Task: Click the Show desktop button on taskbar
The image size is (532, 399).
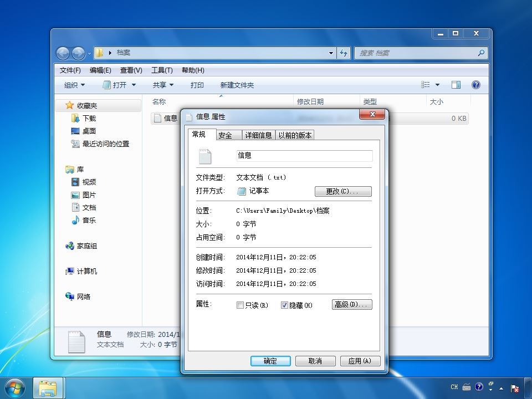Action: (x=528, y=388)
